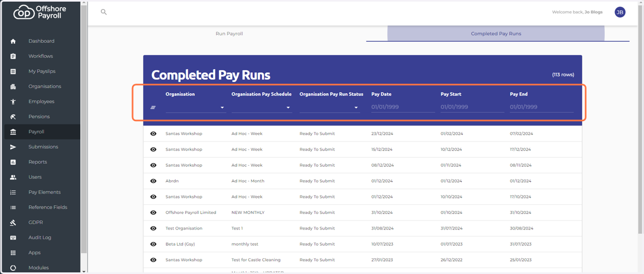
Task: Click the Pay End filter field
Action: (x=541, y=107)
